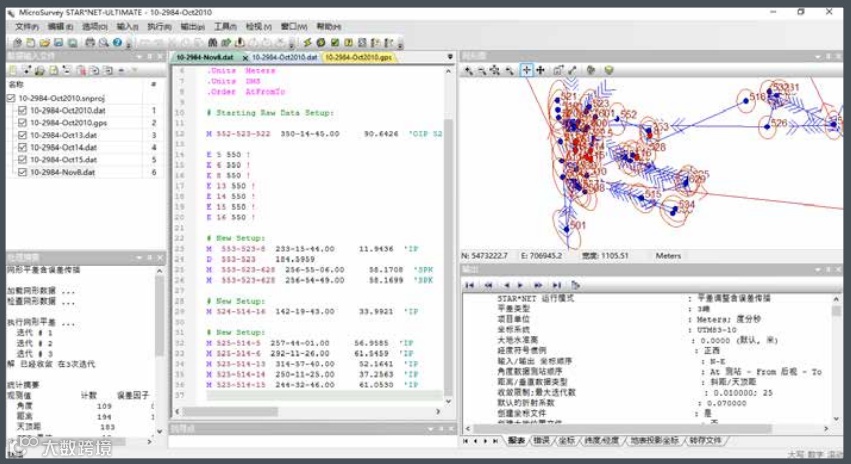Click the green check data icon
Image resolution: width=851 pixels, height=464 pixels.
(x=335, y=42)
